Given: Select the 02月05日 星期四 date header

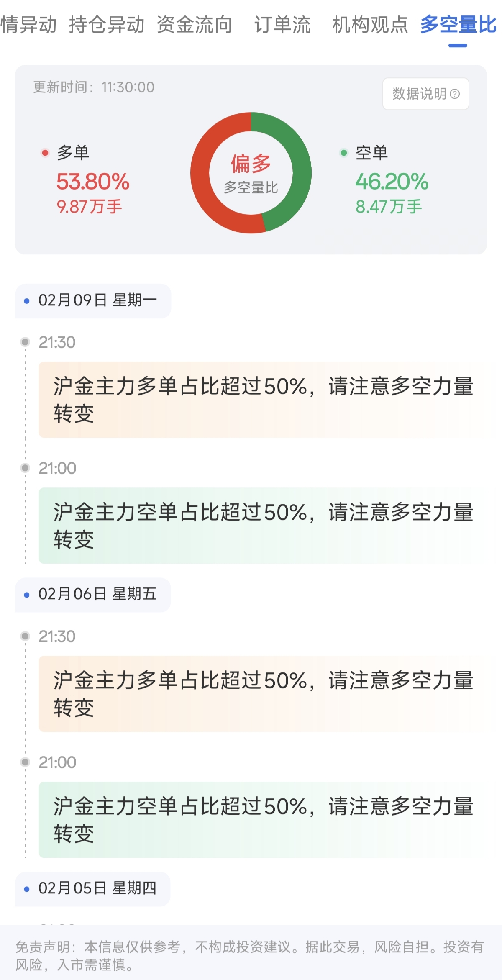Looking at the screenshot, I should pos(93,888).
